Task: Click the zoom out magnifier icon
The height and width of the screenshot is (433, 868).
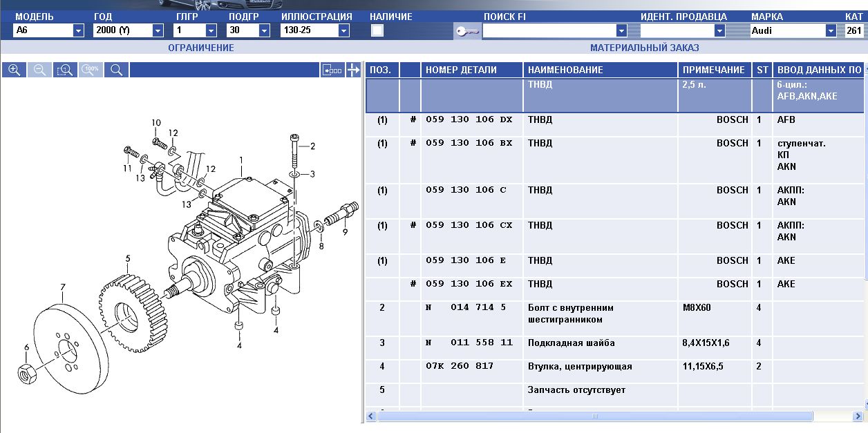Action: pos(39,70)
